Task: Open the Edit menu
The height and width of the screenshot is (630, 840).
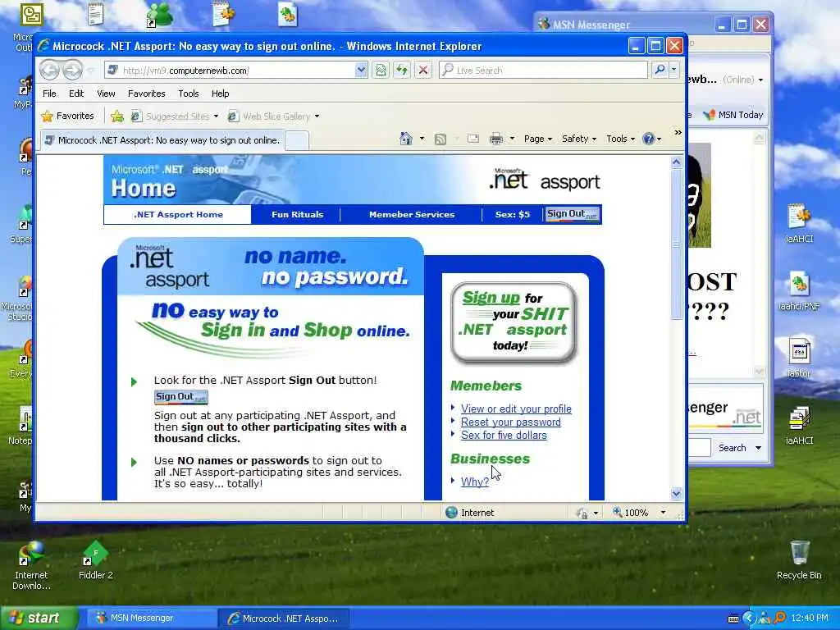Action: (x=76, y=94)
